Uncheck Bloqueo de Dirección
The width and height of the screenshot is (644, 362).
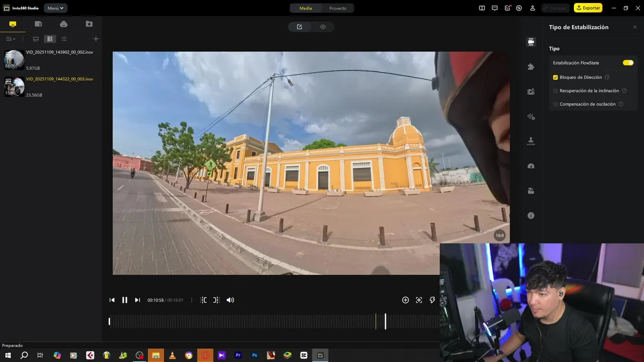pyautogui.click(x=555, y=77)
